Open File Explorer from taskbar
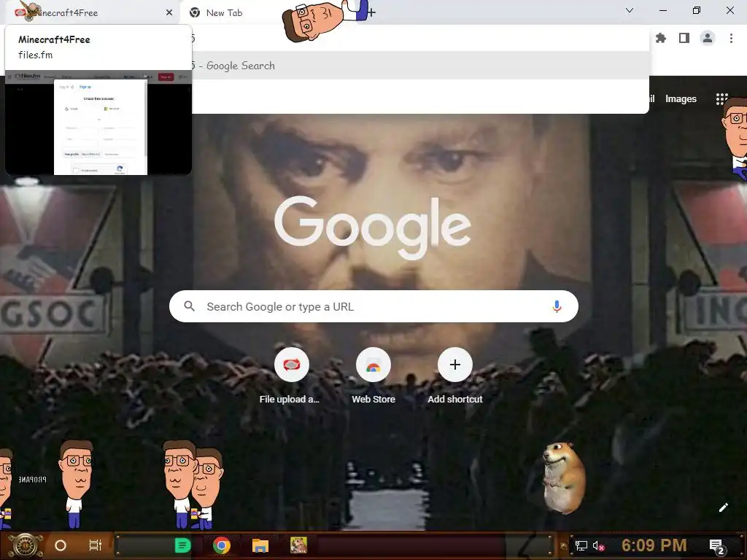 260,545
